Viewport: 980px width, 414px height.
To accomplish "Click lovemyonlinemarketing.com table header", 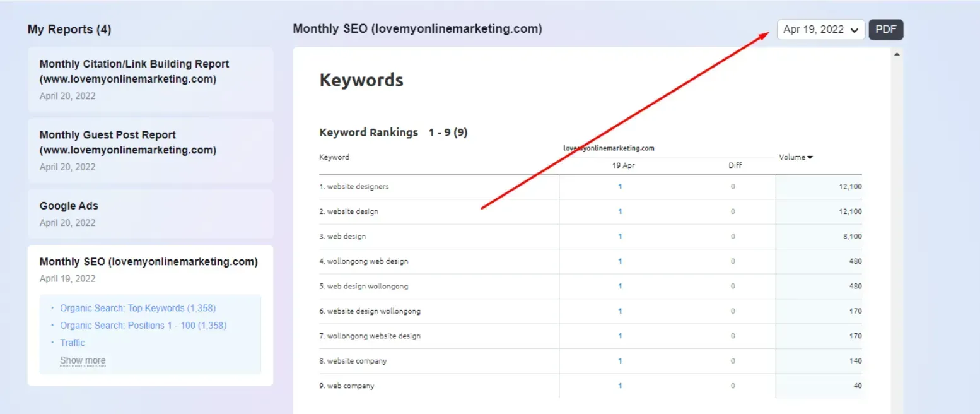I will pos(609,148).
